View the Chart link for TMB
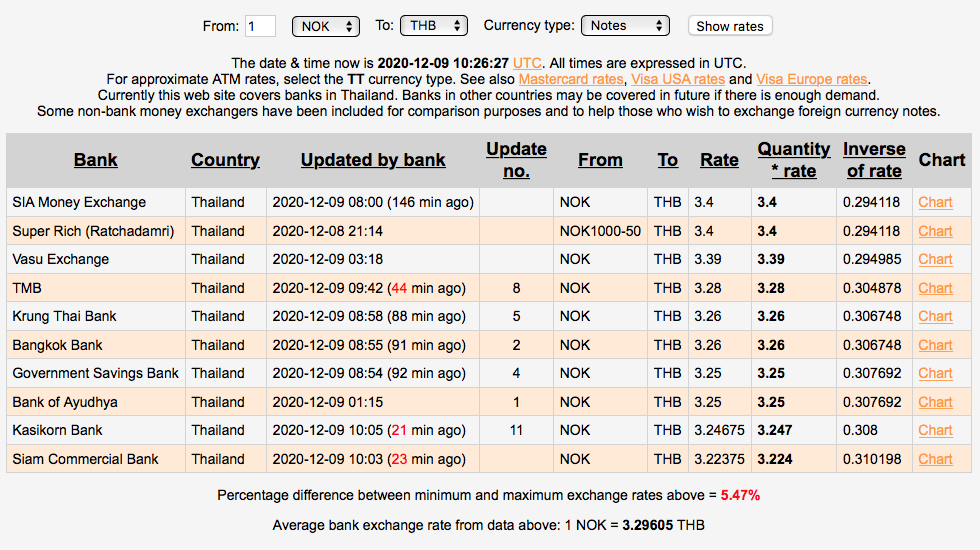The width and height of the screenshot is (980, 550). (935, 288)
